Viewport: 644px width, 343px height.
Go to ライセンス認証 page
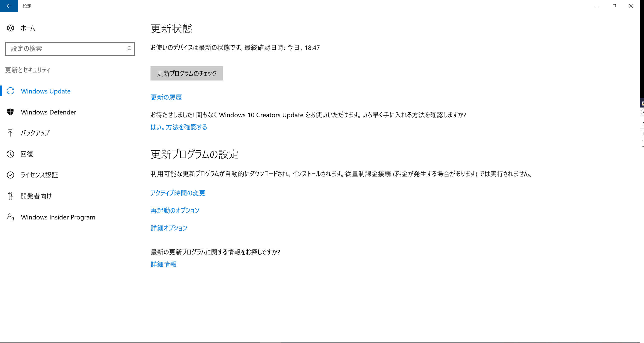(39, 175)
